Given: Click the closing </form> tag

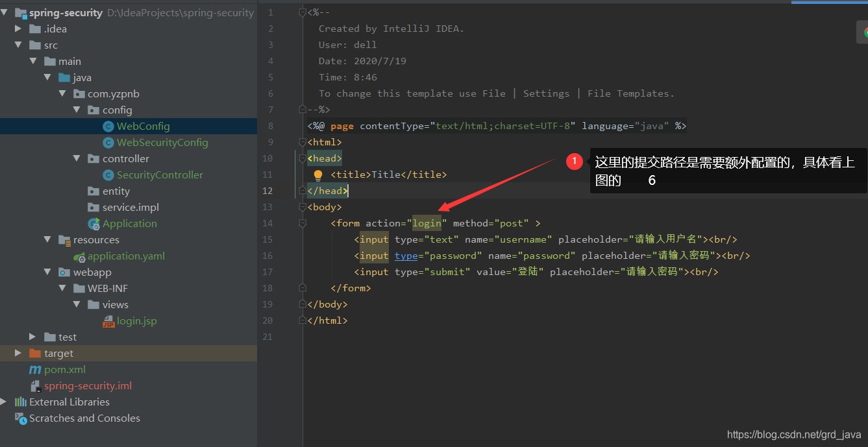Looking at the screenshot, I should point(351,288).
